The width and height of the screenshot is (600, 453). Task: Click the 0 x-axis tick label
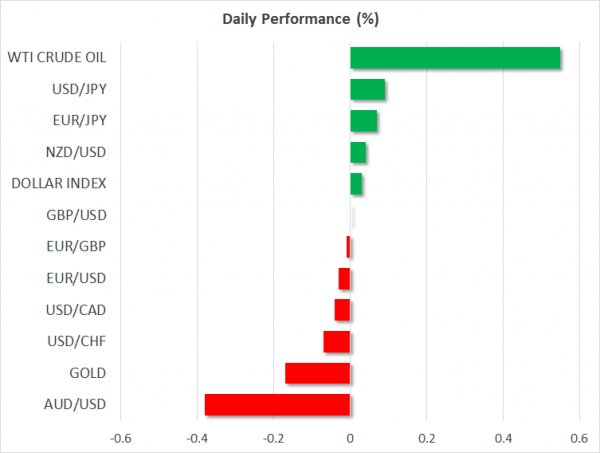[x=350, y=437]
